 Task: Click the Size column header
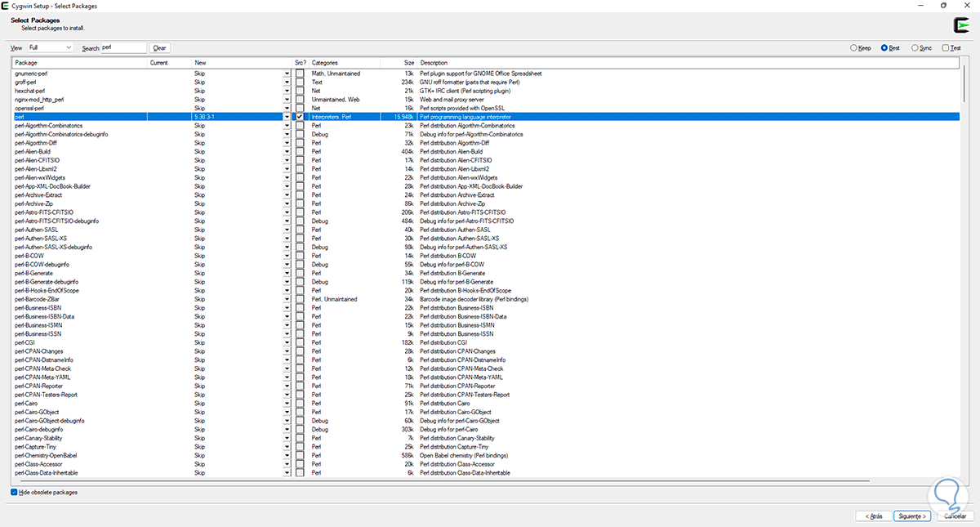(x=399, y=63)
